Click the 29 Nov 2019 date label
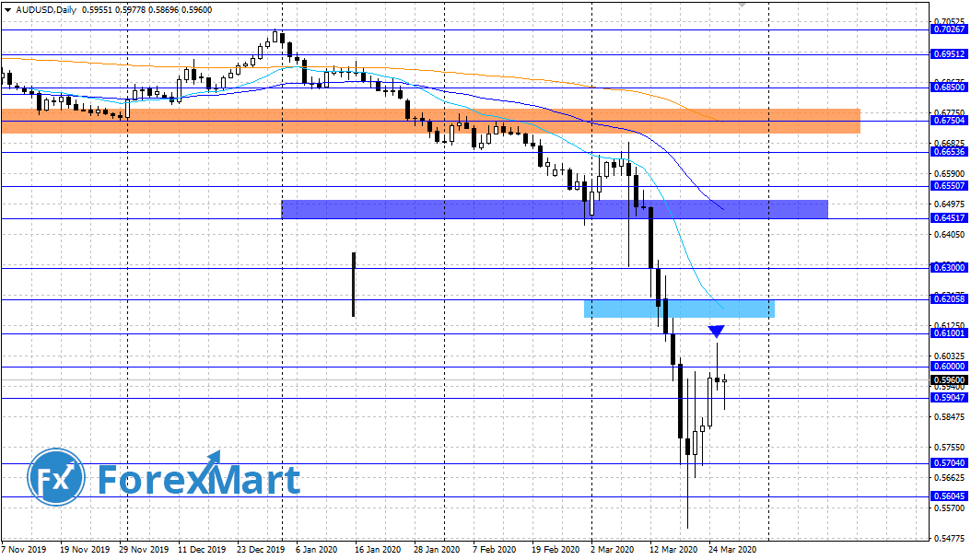Image resolution: width=971 pixels, height=560 pixels. click(x=144, y=550)
